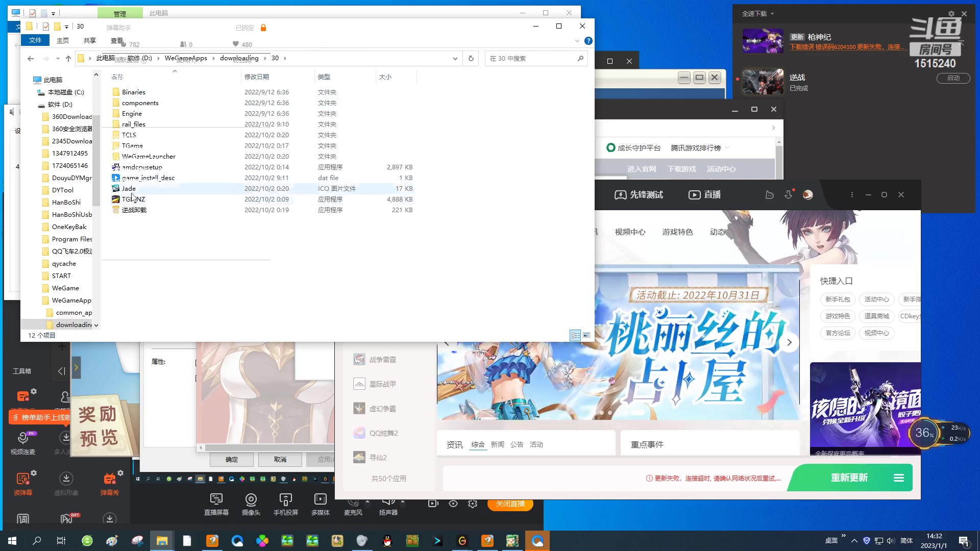Open the 主页 tab in Explorer ribbon
The height and width of the screenshot is (551, 980).
point(63,40)
